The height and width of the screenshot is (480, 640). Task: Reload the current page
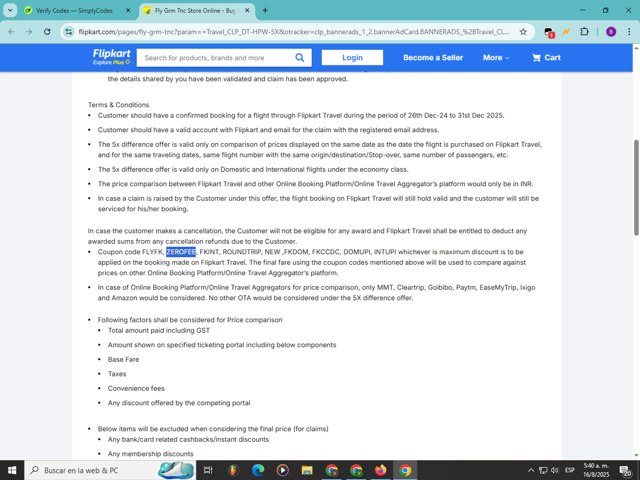47,31
